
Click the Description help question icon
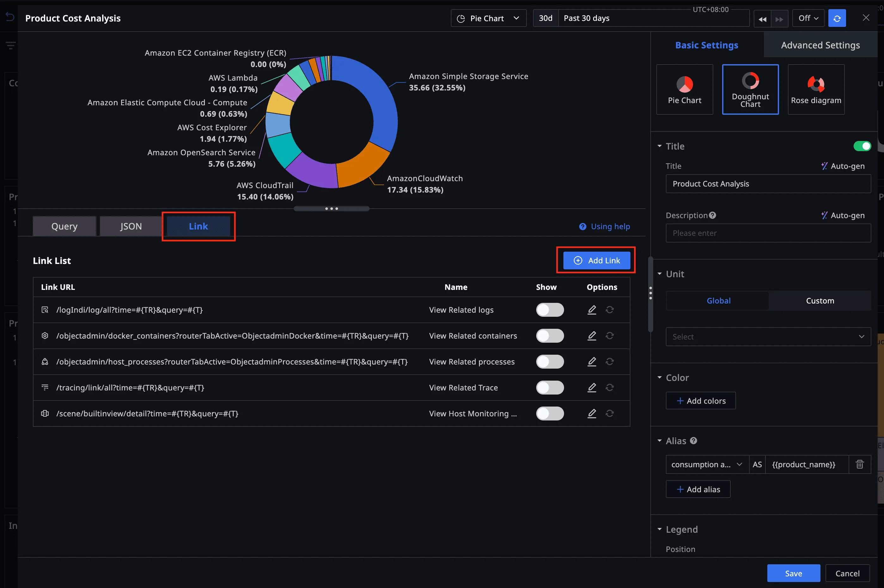(x=712, y=215)
